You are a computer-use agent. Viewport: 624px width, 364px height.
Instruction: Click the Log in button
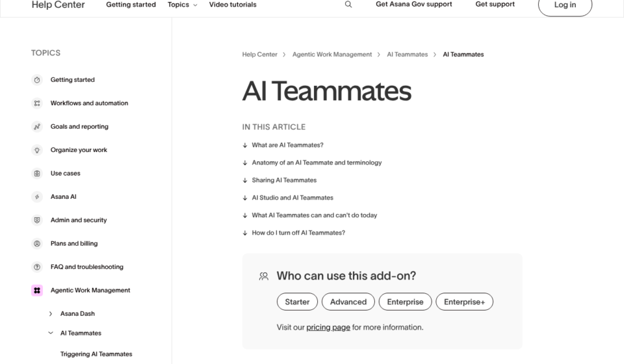pos(565,5)
